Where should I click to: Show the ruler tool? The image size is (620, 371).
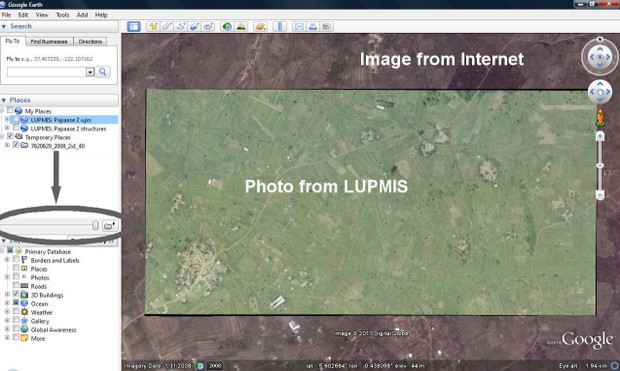coord(280,26)
